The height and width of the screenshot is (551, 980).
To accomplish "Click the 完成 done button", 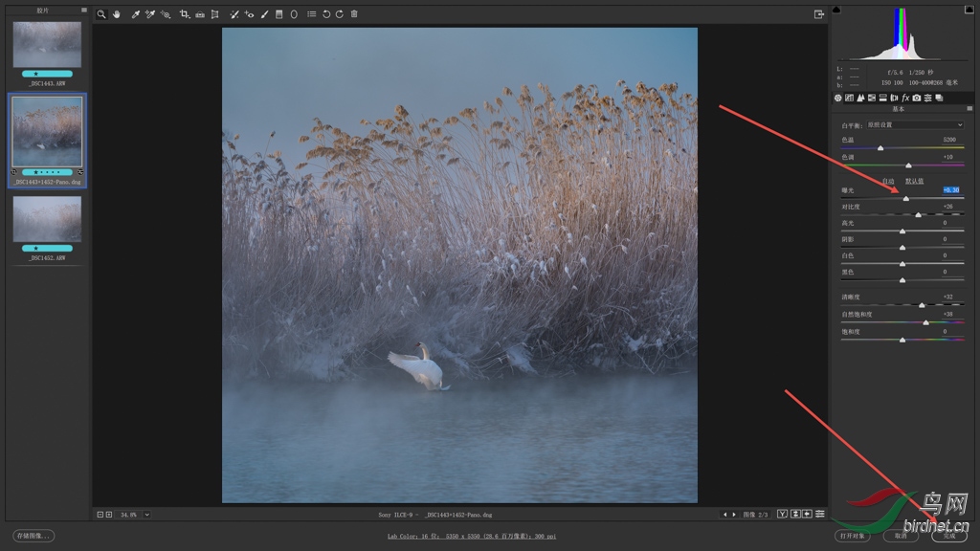I will coord(948,536).
